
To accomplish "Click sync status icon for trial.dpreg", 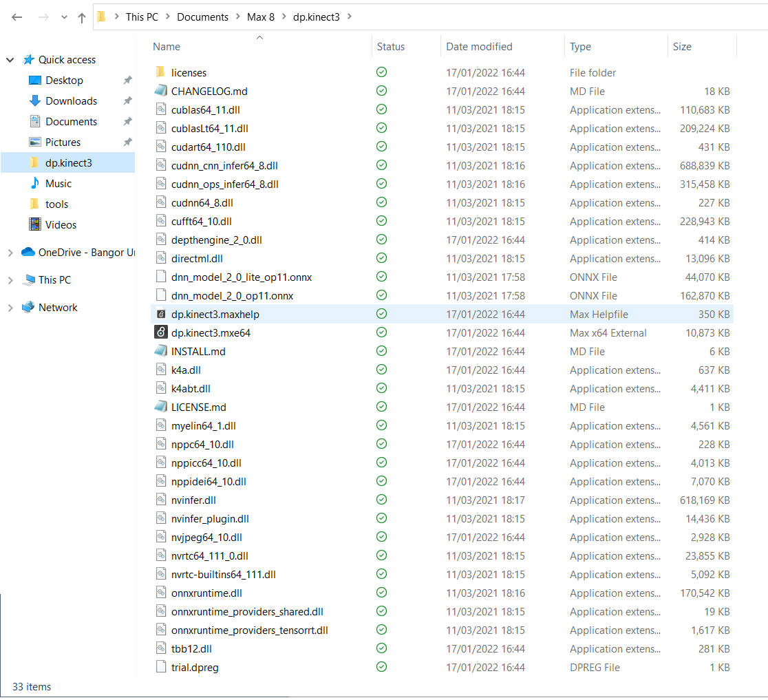I will click(381, 667).
